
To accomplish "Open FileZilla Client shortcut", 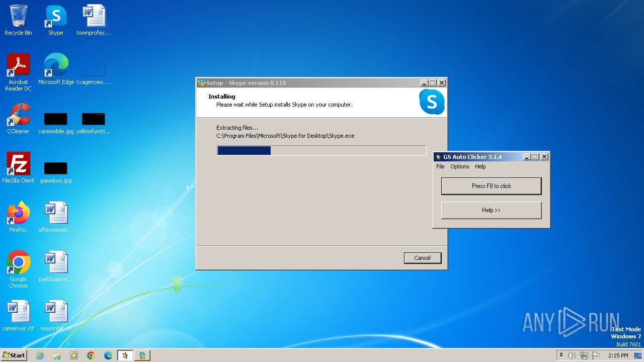I will click(18, 168).
